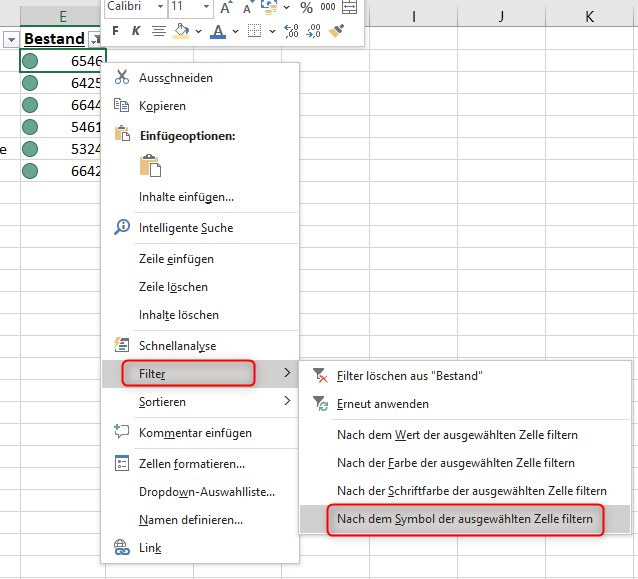The height and width of the screenshot is (579, 638).
Task: Select column K header
Action: pyautogui.click(x=589, y=17)
